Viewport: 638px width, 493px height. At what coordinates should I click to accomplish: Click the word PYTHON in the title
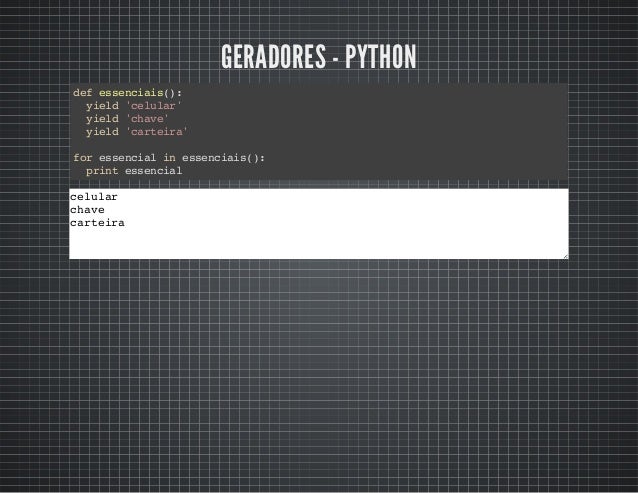click(x=380, y=56)
